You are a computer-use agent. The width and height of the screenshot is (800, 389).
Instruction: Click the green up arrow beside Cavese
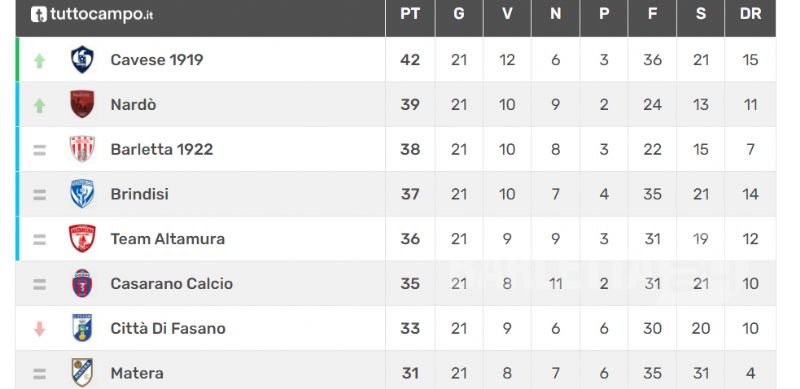[x=39, y=61]
